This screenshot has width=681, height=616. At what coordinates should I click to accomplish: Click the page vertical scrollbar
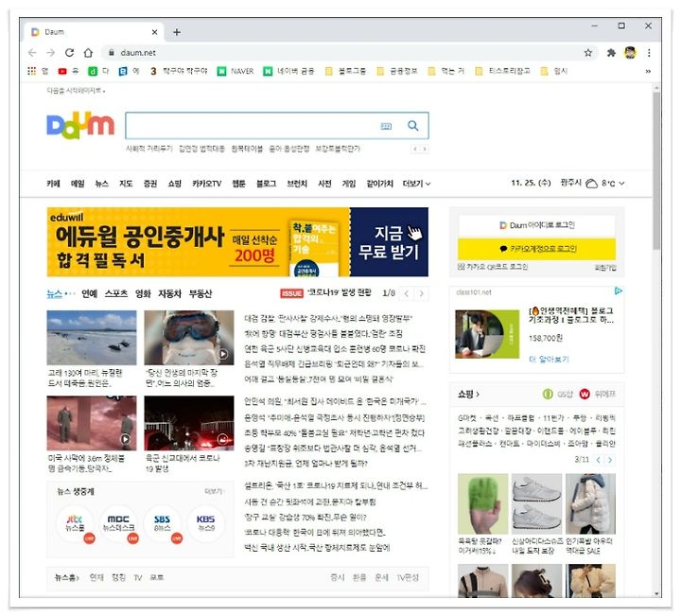click(x=656, y=169)
